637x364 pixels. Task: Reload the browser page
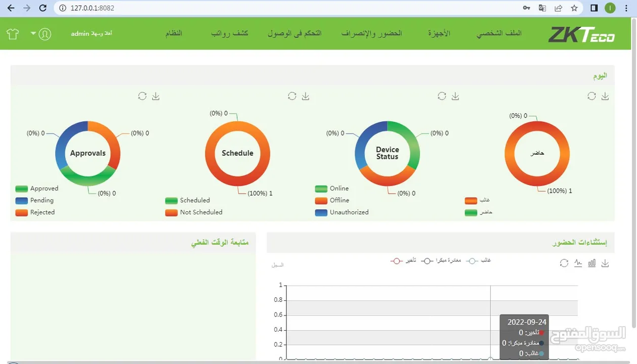point(43,8)
